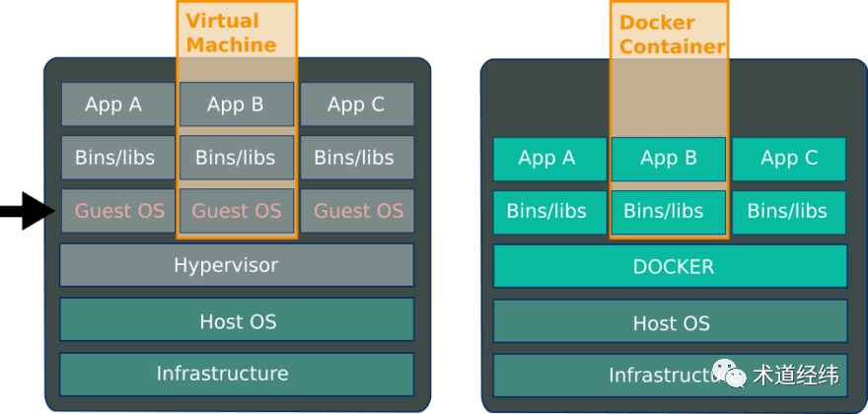The image size is (868, 414).
Task: Select Bins/libs under App B in VM diagram
Action: pyautogui.click(x=237, y=158)
